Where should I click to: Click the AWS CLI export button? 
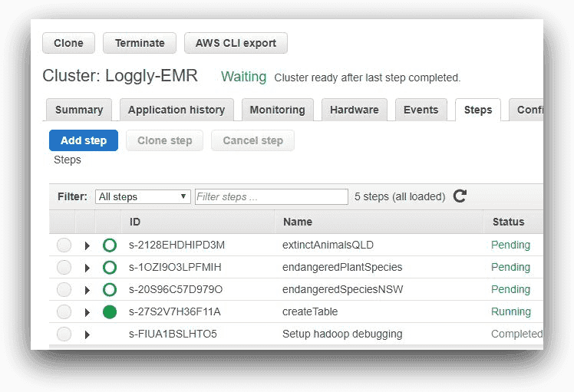(236, 43)
